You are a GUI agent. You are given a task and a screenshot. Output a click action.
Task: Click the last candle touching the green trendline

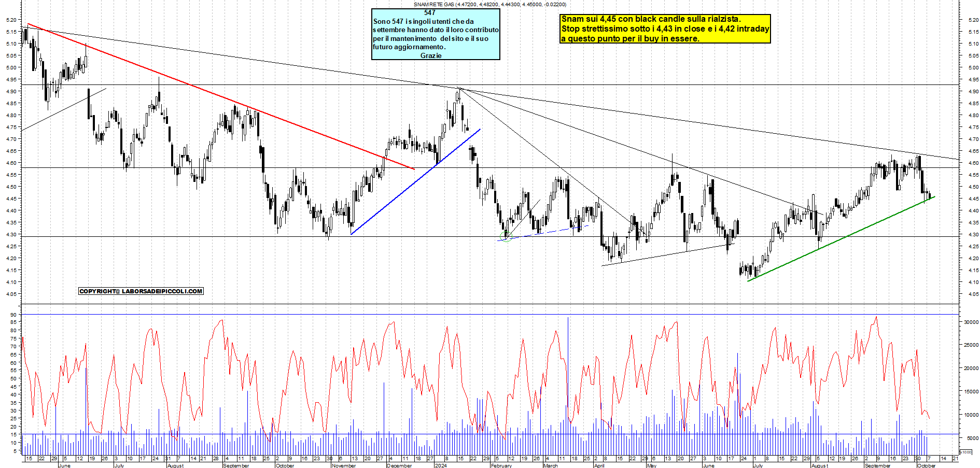pos(930,195)
